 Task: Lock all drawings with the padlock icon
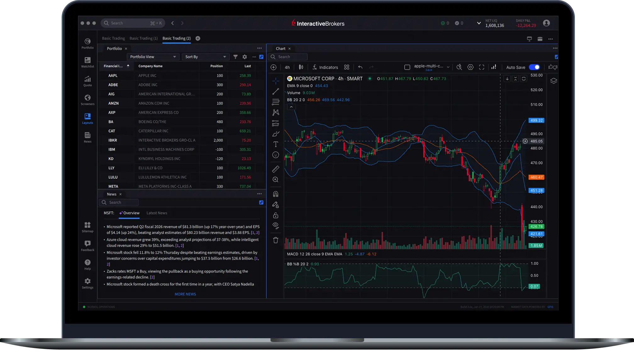click(276, 215)
